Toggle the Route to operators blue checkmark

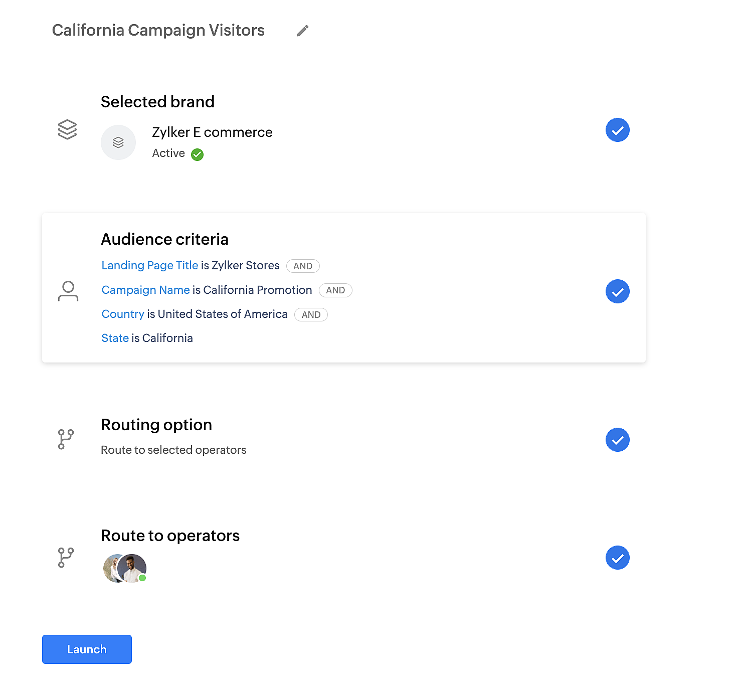pos(617,558)
